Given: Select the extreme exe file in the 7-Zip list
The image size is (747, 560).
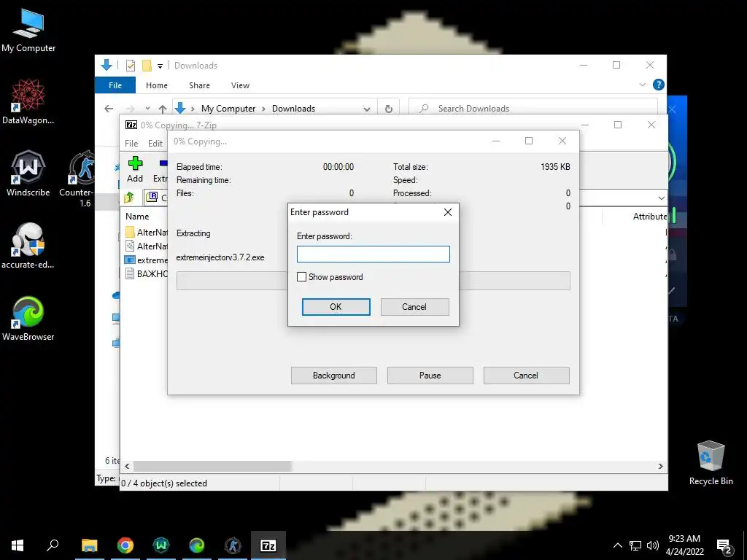Looking at the screenshot, I should [146, 260].
